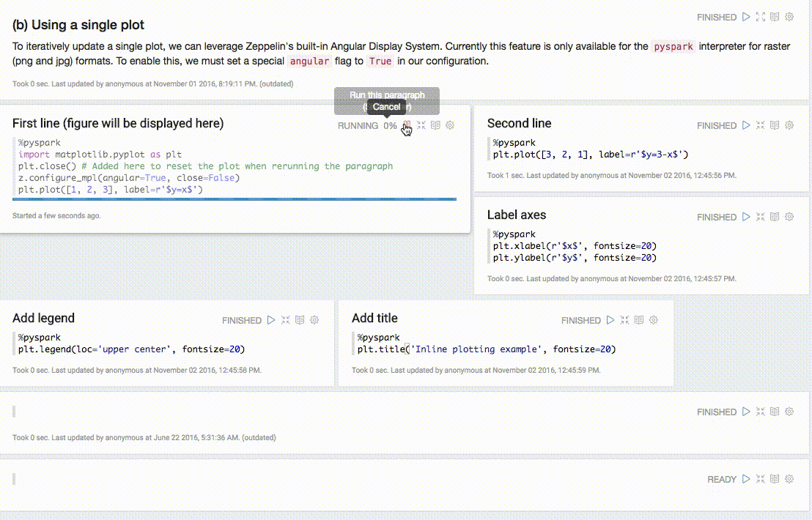This screenshot has height=520, width=812.
Task: Run the Label axes paragraph
Action: pos(746,217)
